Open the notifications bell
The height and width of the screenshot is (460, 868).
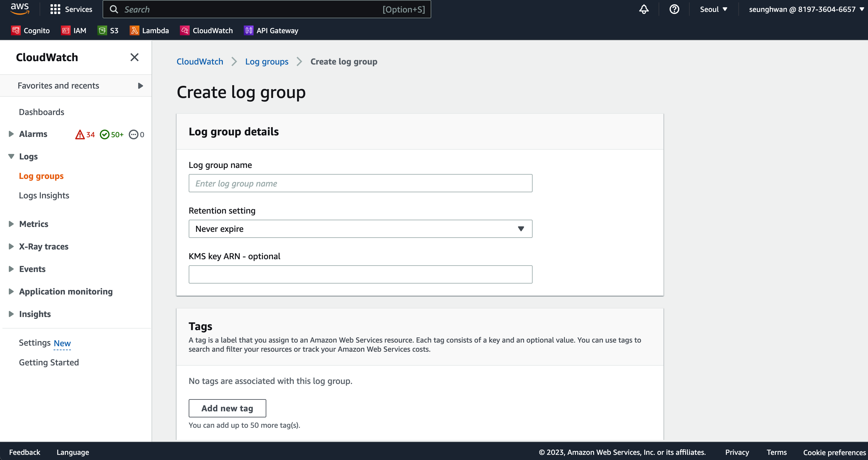pyautogui.click(x=644, y=9)
